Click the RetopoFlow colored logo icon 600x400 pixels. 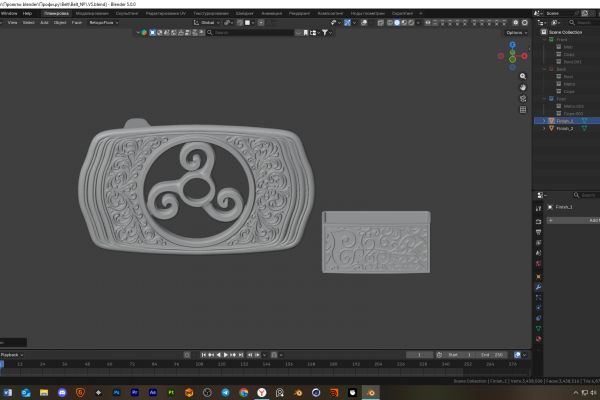(144, 33)
